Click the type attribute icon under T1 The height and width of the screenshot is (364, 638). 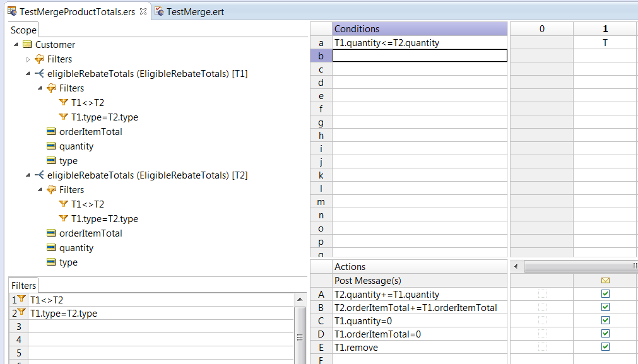51,161
